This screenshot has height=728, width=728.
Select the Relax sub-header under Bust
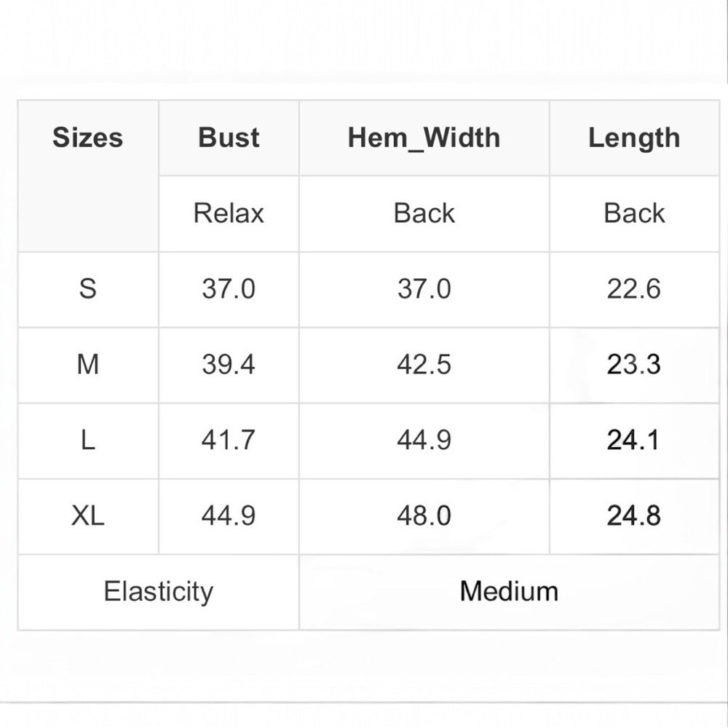point(229,213)
